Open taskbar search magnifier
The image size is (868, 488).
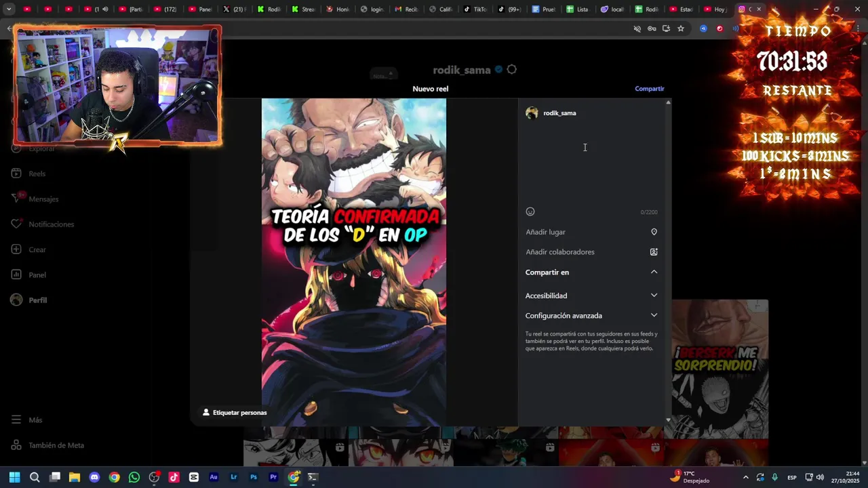(35, 477)
